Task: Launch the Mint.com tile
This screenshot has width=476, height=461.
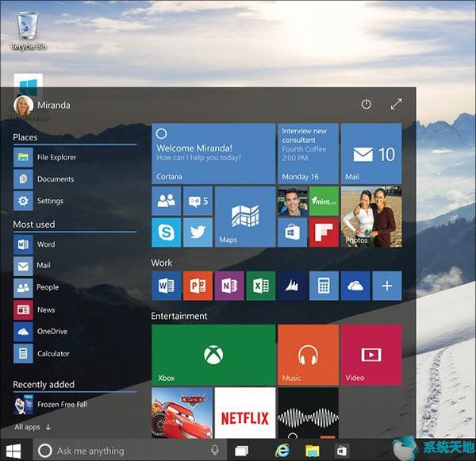Action: [x=324, y=201]
